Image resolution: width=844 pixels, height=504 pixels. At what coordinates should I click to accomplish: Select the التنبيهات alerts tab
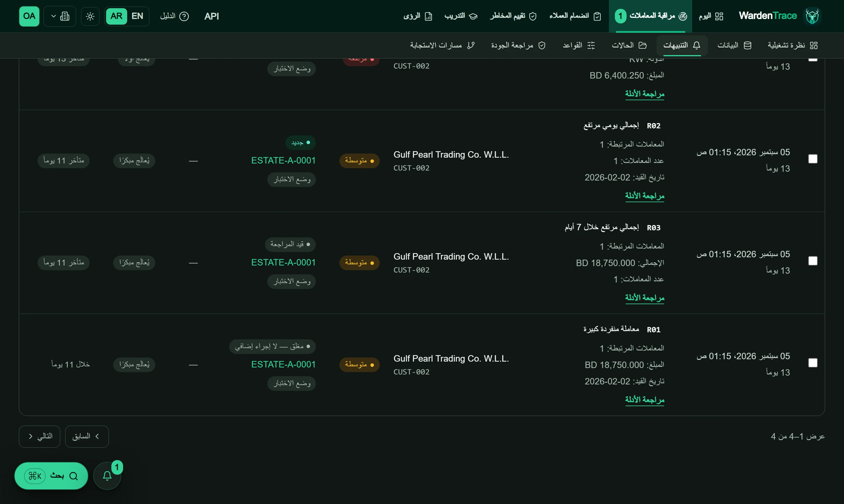click(682, 45)
